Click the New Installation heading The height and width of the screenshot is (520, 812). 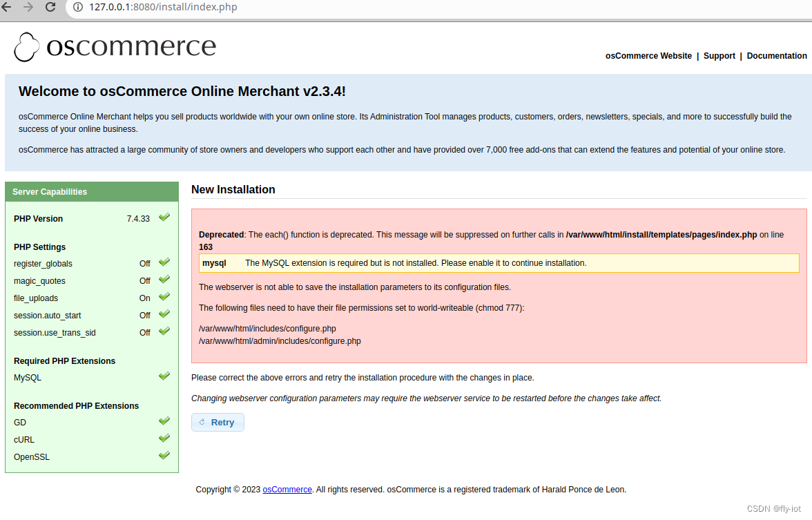tap(233, 189)
